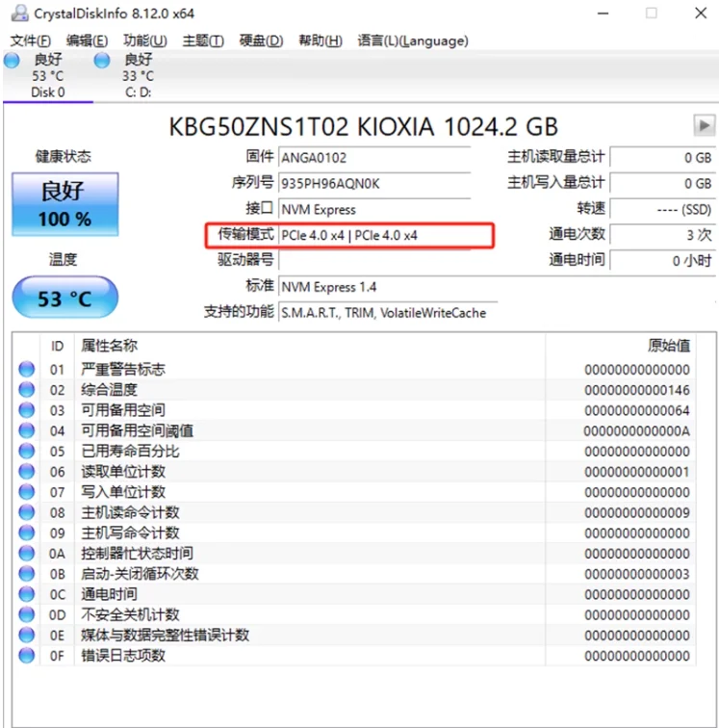Click the C: D: disk status orb
The height and width of the screenshot is (728, 719).
click(x=101, y=60)
